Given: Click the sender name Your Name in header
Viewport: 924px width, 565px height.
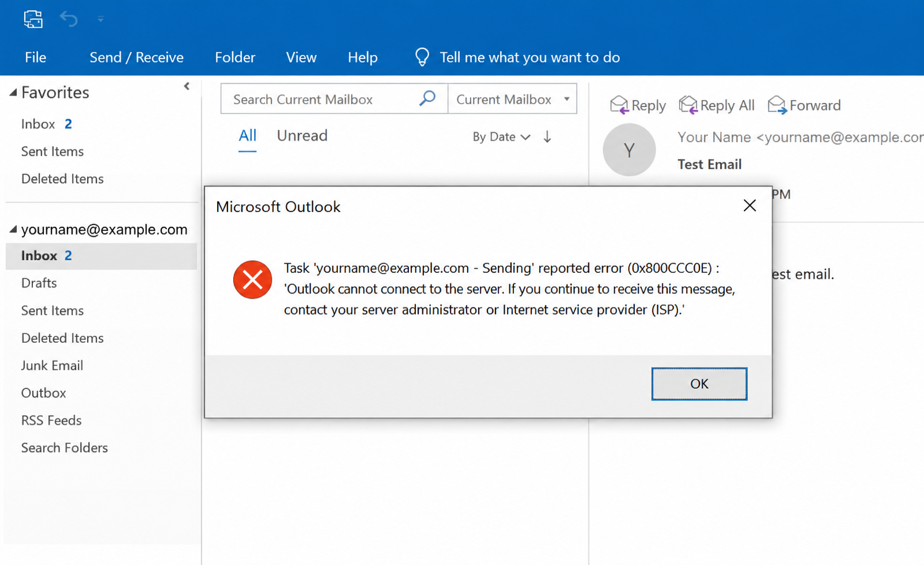Looking at the screenshot, I should pyautogui.click(x=714, y=137).
